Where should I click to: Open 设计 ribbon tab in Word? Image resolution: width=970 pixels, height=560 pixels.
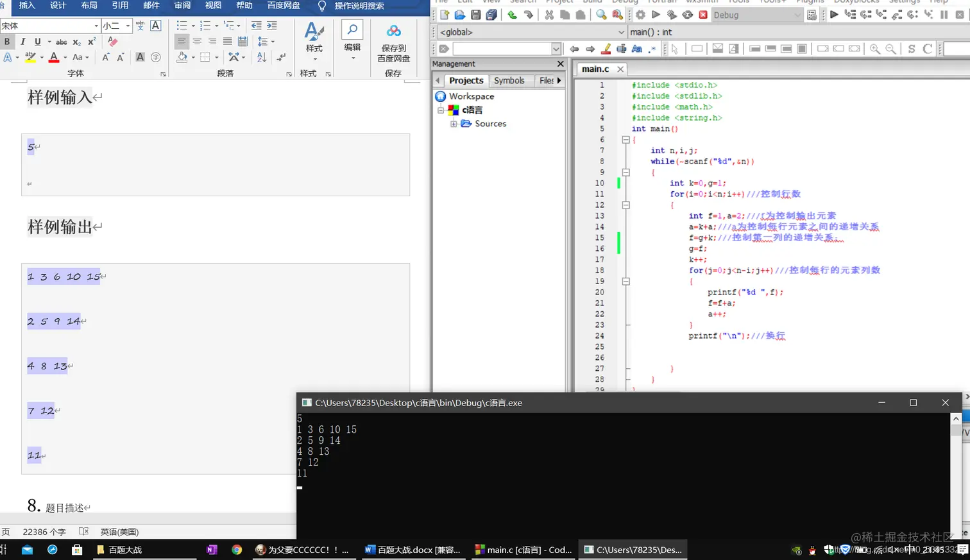58,5
